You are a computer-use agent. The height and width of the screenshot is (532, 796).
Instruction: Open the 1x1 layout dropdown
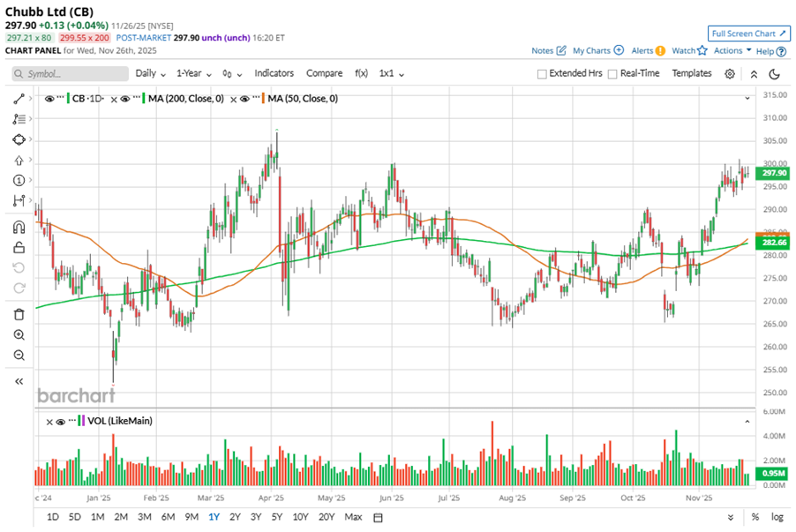pyautogui.click(x=392, y=73)
